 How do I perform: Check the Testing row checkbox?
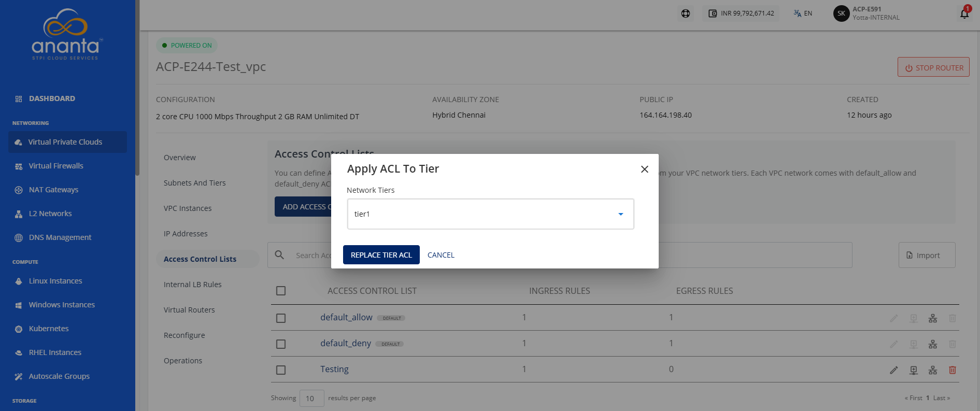281,370
